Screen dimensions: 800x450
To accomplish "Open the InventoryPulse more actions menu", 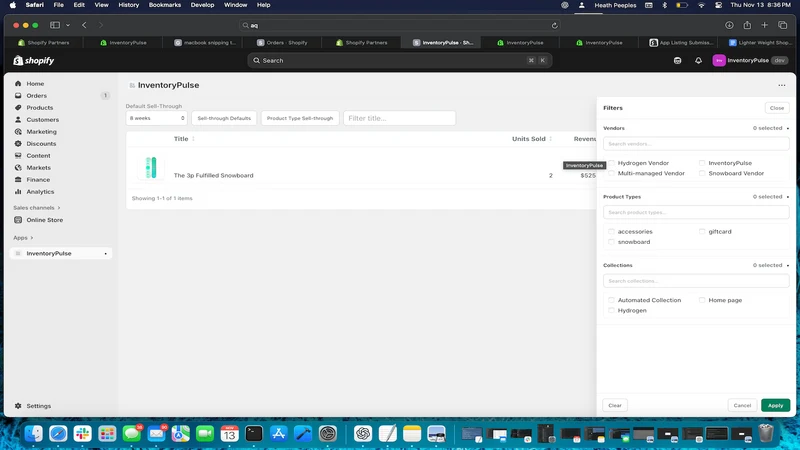I will (x=782, y=85).
